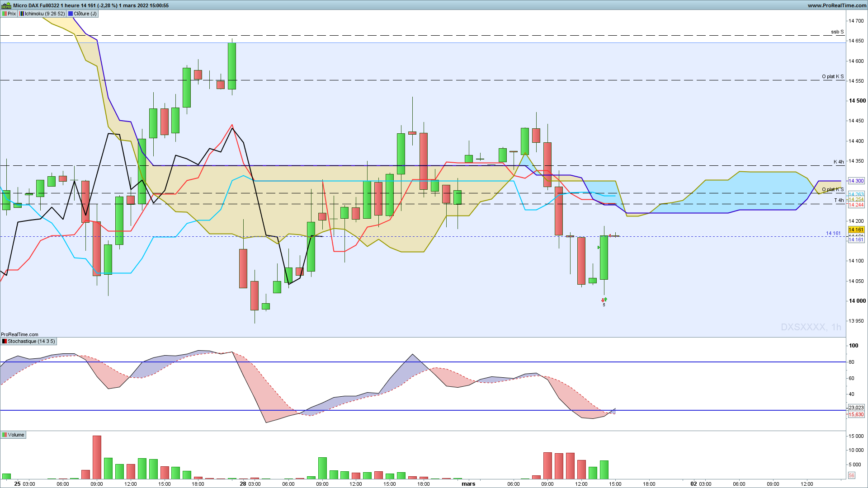Click the yellow 14 161 current price tag
The image size is (868, 488).
856,230
